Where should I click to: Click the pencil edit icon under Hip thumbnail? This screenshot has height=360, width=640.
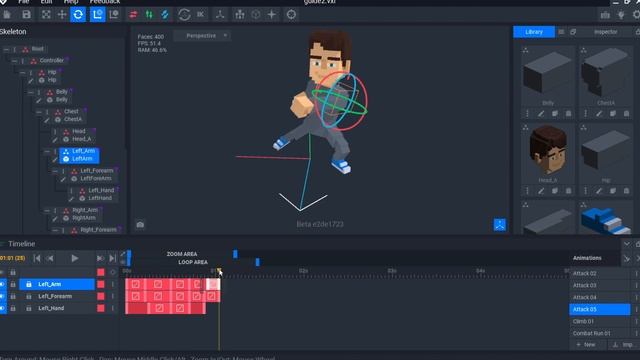pyautogui.click(x=599, y=191)
